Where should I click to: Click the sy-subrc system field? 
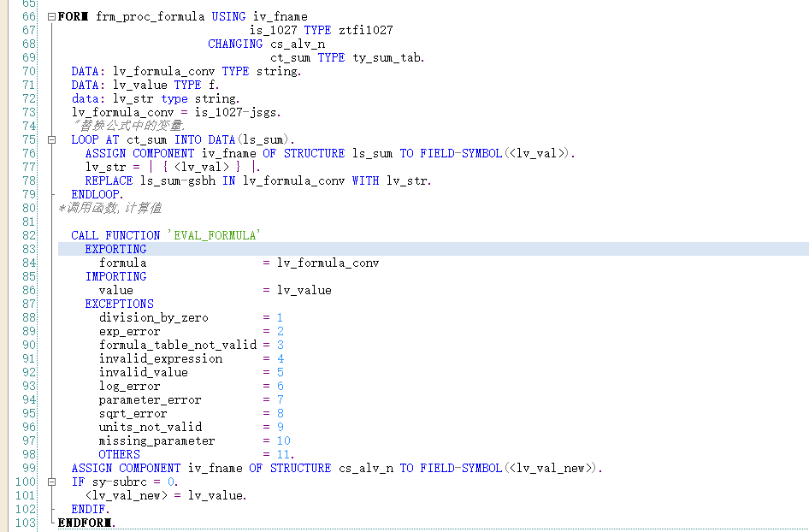(119, 482)
